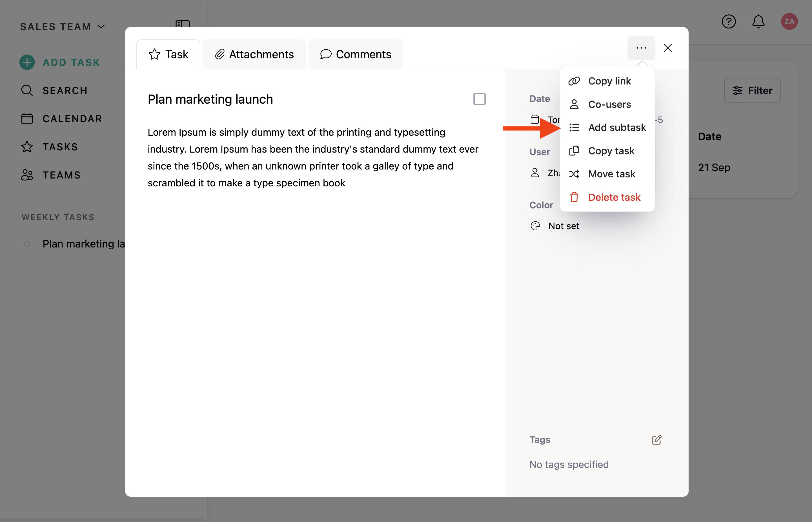Image resolution: width=812 pixels, height=522 pixels.
Task: Switch to the Attachments tab
Action: pyautogui.click(x=254, y=54)
